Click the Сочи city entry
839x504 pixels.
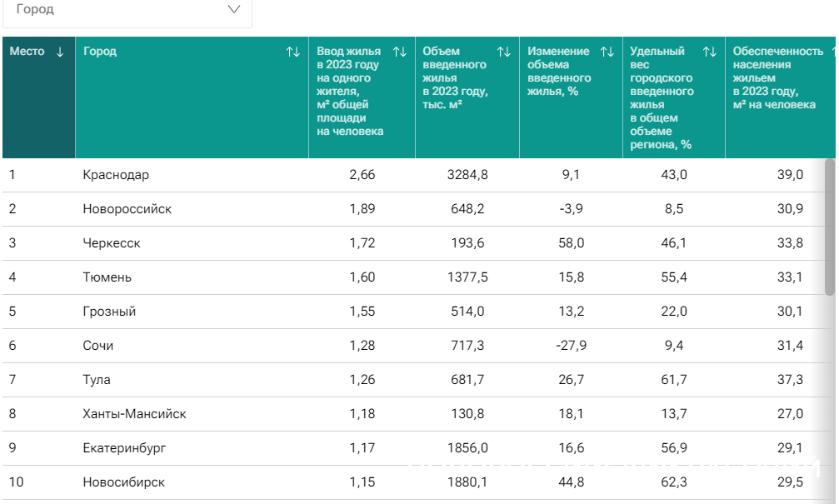[x=98, y=346]
